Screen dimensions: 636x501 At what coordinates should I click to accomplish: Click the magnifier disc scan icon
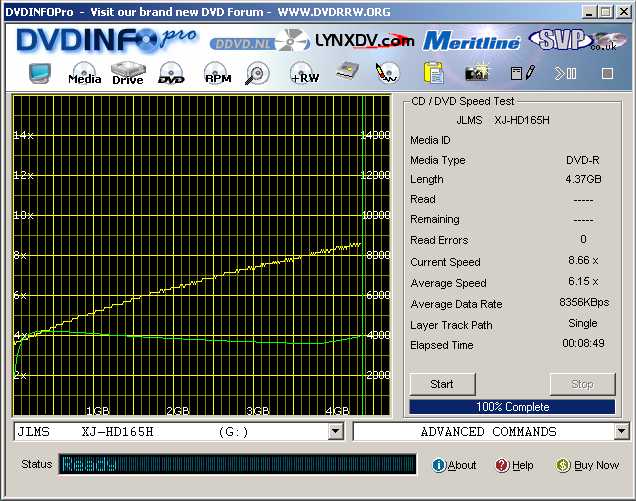coord(258,74)
